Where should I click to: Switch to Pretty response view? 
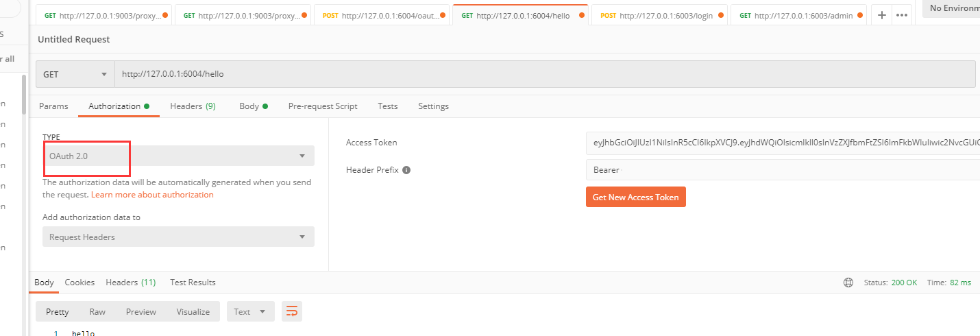[x=58, y=311]
